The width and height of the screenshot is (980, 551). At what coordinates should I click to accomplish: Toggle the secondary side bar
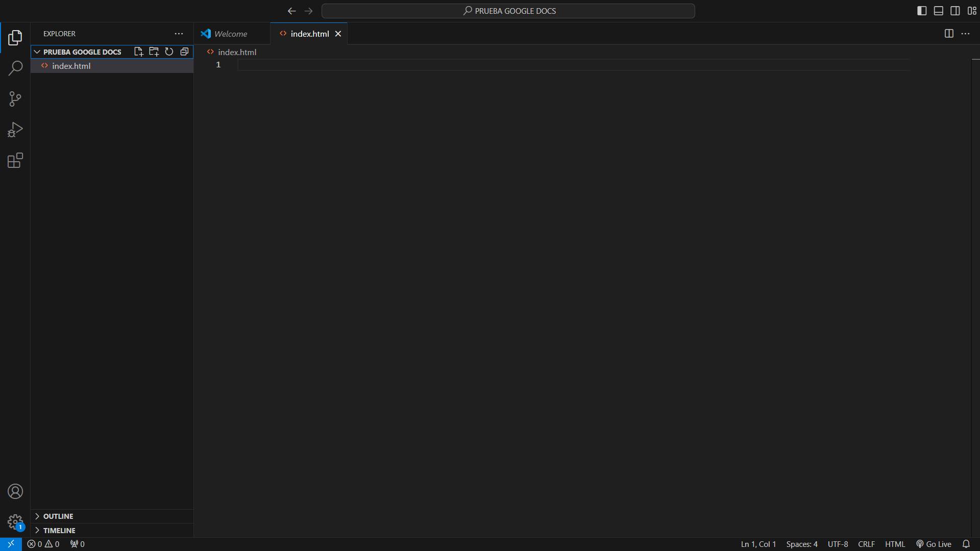point(955,11)
